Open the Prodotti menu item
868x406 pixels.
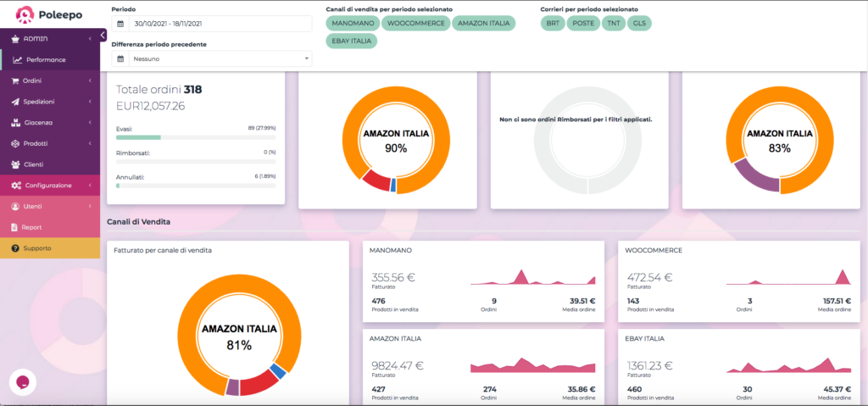click(50, 143)
